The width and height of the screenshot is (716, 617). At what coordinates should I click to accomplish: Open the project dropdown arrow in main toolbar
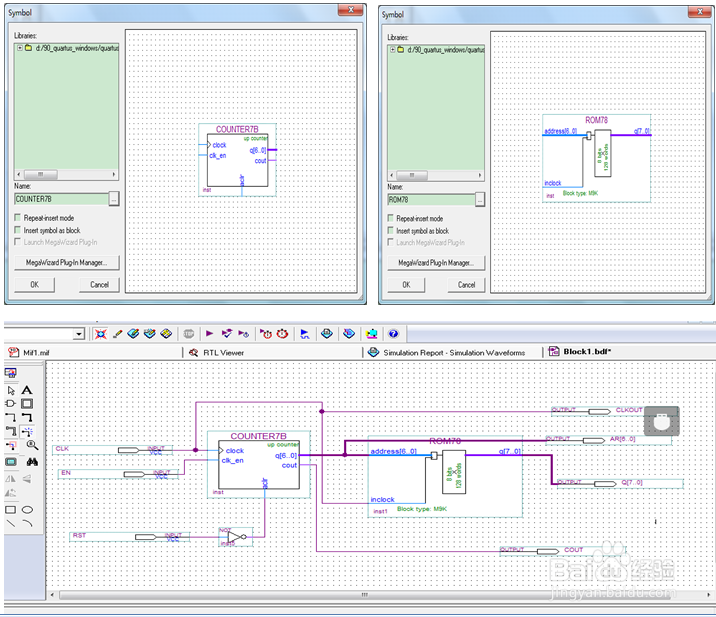[79, 334]
